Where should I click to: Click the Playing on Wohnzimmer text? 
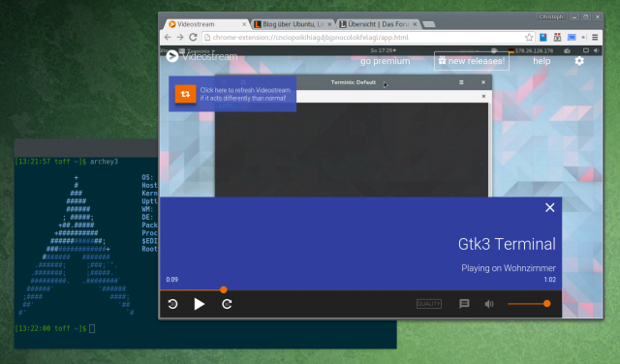coord(509,268)
